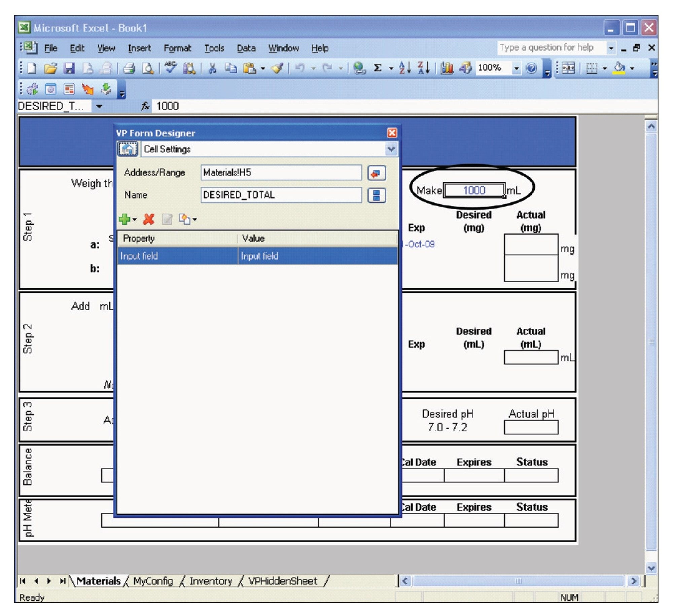This screenshot has width=673, height=616.
Task: Open the Format menu
Action: (177, 48)
